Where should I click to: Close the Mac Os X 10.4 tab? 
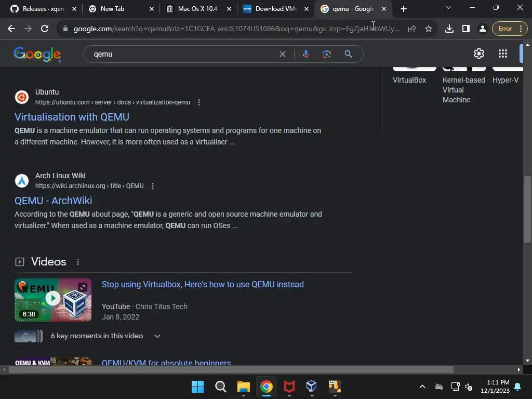coord(229,9)
